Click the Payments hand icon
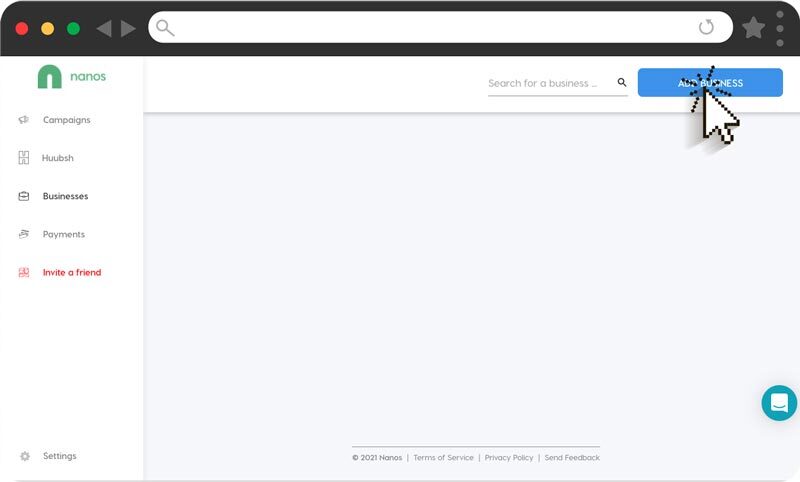 pyautogui.click(x=23, y=234)
